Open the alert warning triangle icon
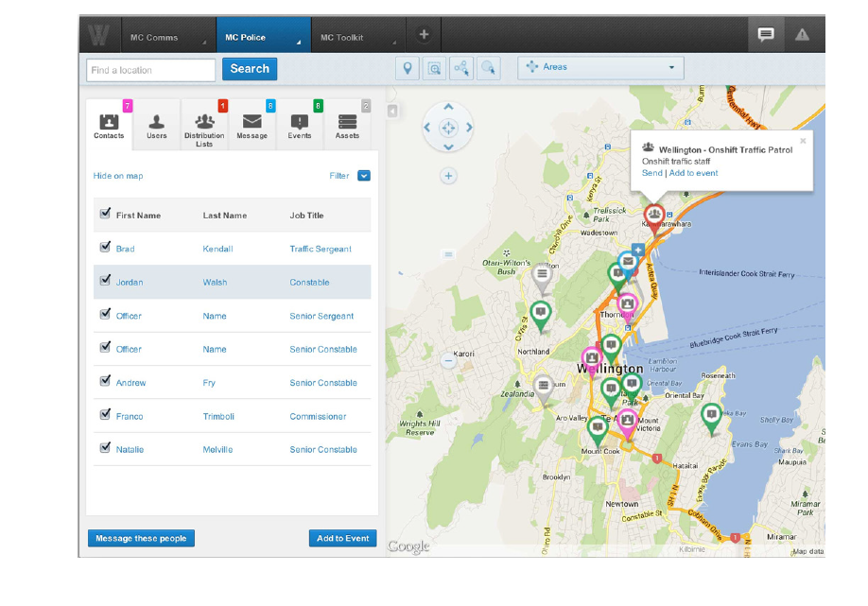 click(x=802, y=35)
